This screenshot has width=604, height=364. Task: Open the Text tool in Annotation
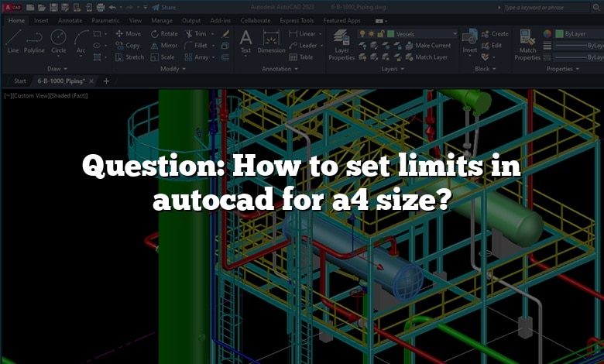click(x=245, y=42)
